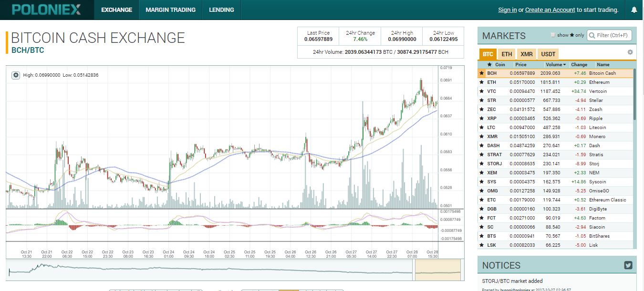Click the star beside STR
The width and height of the screenshot is (644, 291).
[x=482, y=100]
